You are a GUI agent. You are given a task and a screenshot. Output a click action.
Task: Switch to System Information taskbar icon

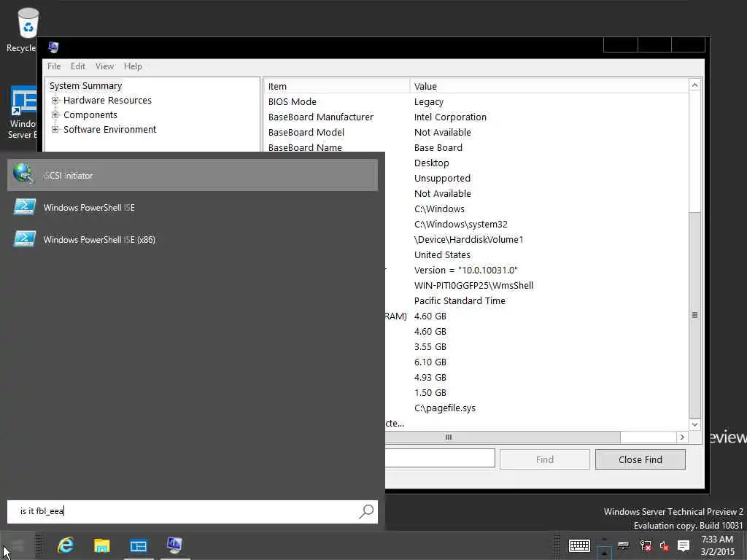[x=174, y=545]
